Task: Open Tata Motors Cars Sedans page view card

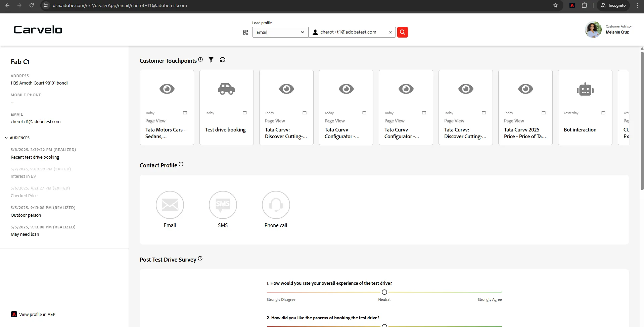Action: click(167, 107)
